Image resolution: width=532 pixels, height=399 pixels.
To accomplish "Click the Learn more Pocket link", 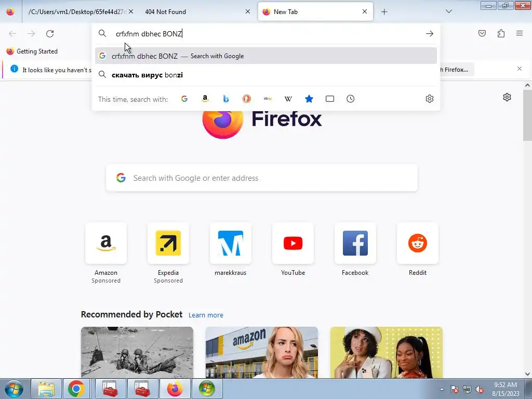I will point(206,315).
